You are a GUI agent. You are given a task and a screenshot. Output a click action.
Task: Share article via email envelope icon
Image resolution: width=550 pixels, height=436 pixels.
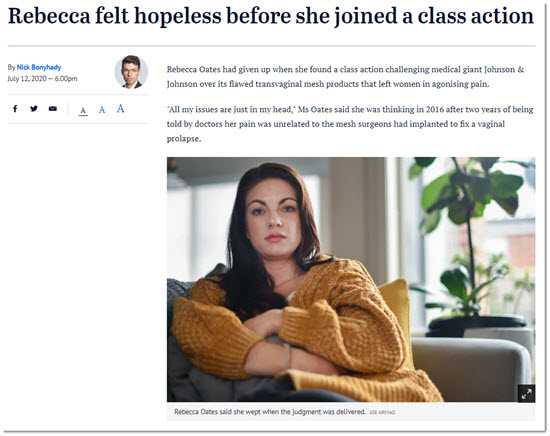53,109
